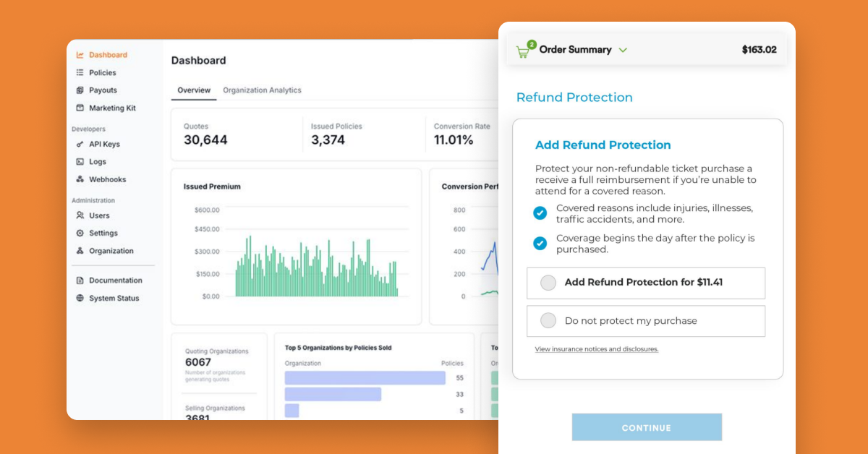Viewport: 868px width, 454px height.
Task: Select the Overview tab
Action: click(x=194, y=90)
